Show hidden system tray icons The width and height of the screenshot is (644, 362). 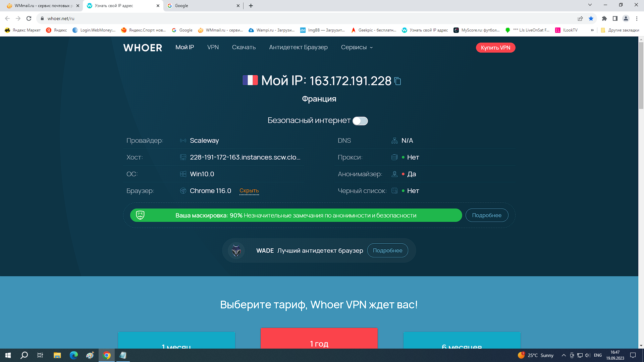563,355
